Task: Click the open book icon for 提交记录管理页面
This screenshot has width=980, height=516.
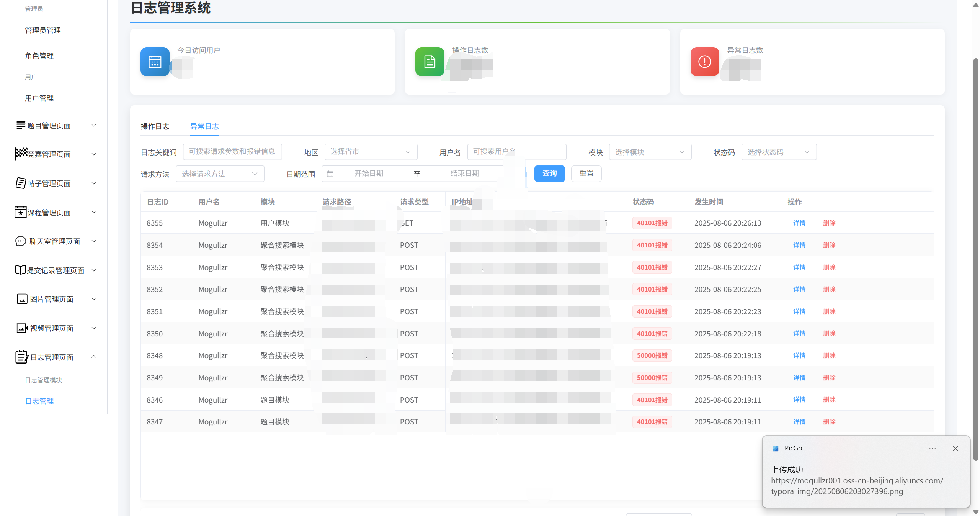Action: click(20, 270)
